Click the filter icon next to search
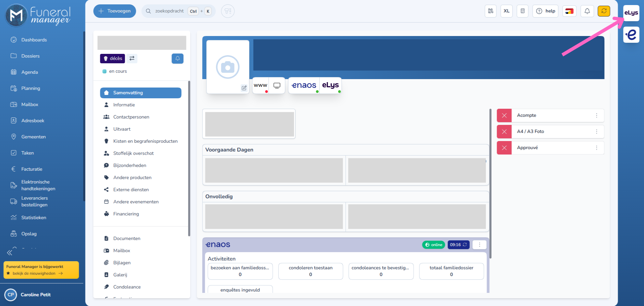This screenshot has width=644, height=306. click(x=228, y=11)
